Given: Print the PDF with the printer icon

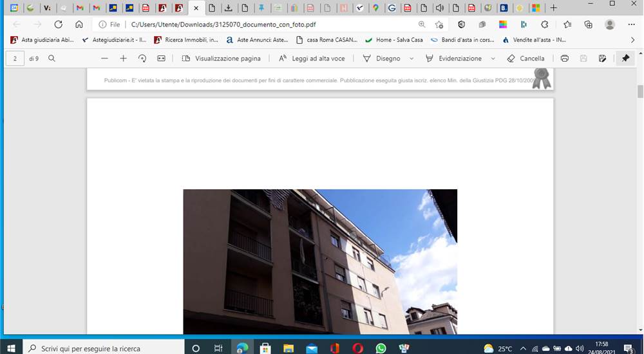Looking at the screenshot, I should [x=565, y=59].
